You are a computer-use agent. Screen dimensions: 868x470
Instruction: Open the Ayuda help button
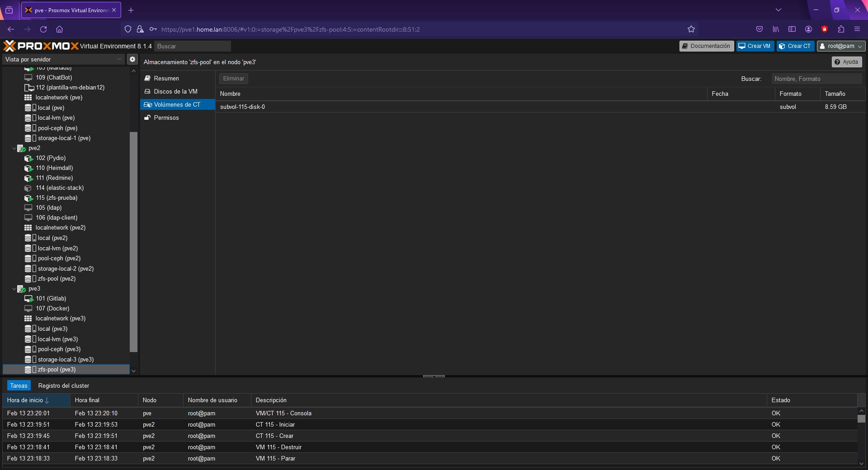click(x=847, y=62)
